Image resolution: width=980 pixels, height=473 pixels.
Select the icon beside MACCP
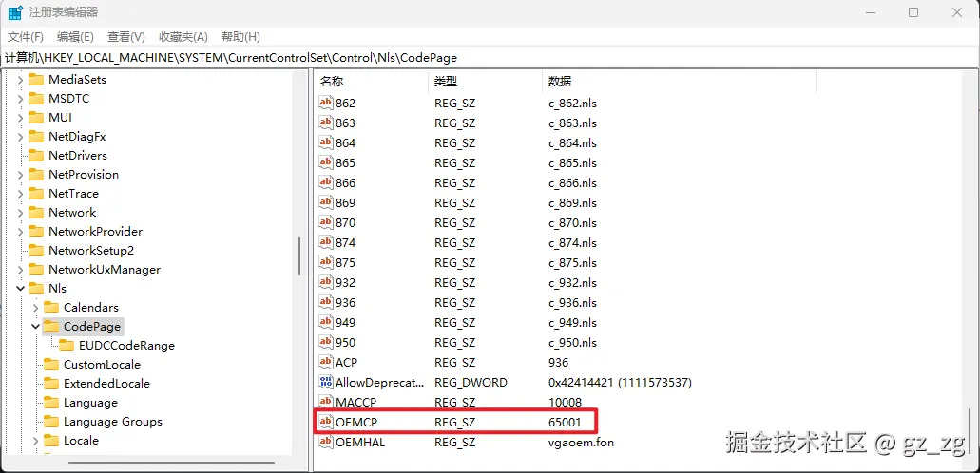[326, 403]
